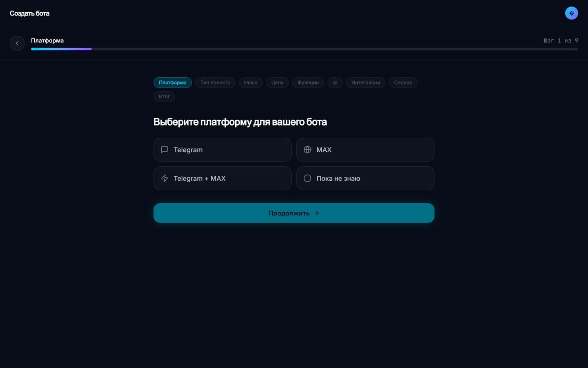Click the Платформа header label
The height and width of the screenshot is (368, 588).
click(x=47, y=40)
